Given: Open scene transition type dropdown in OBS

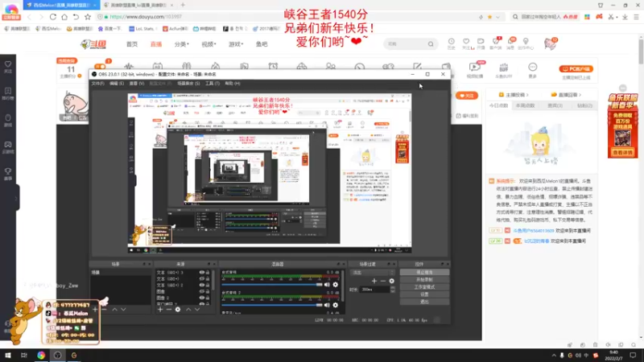Looking at the screenshot, I should click(372, 273).
